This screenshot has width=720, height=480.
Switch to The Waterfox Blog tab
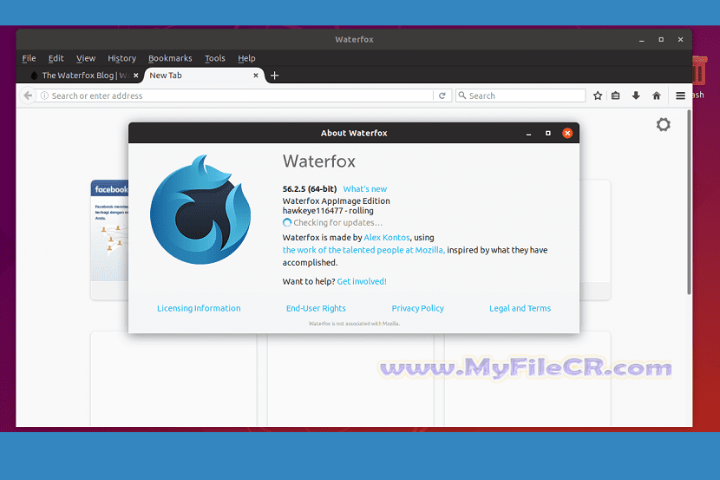coord(82,75)
